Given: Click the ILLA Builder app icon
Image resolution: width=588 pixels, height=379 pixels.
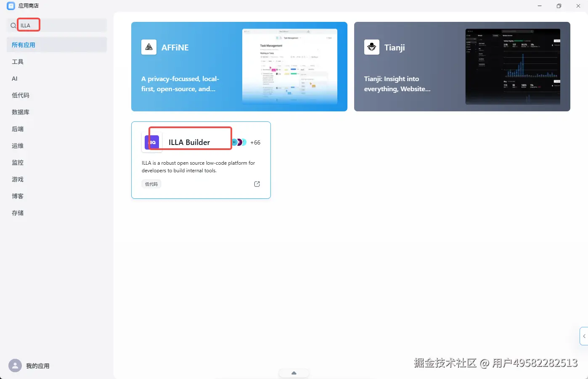Looking at the screenshot, I should (152, 142).
